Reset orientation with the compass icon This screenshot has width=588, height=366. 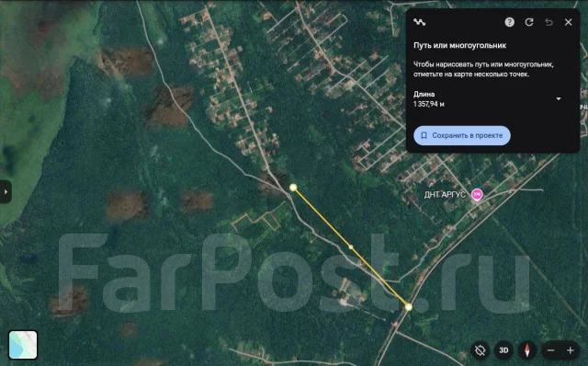point(526,350)
